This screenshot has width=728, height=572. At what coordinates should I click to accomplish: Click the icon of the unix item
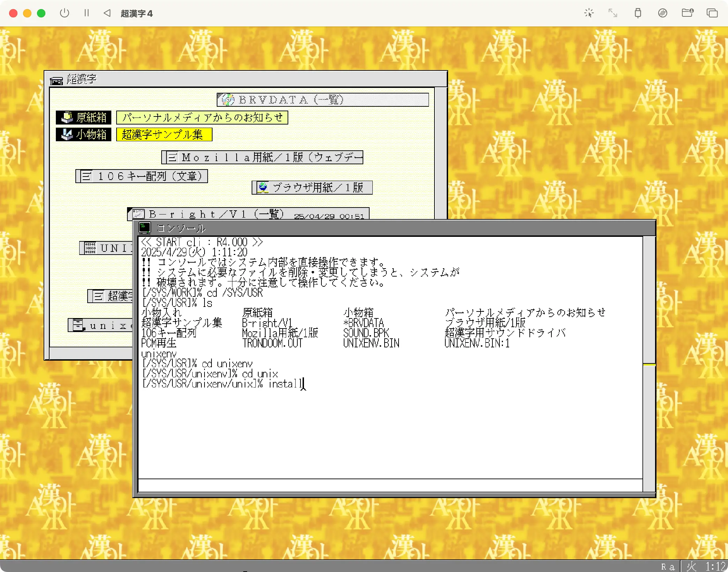[78, 325]
